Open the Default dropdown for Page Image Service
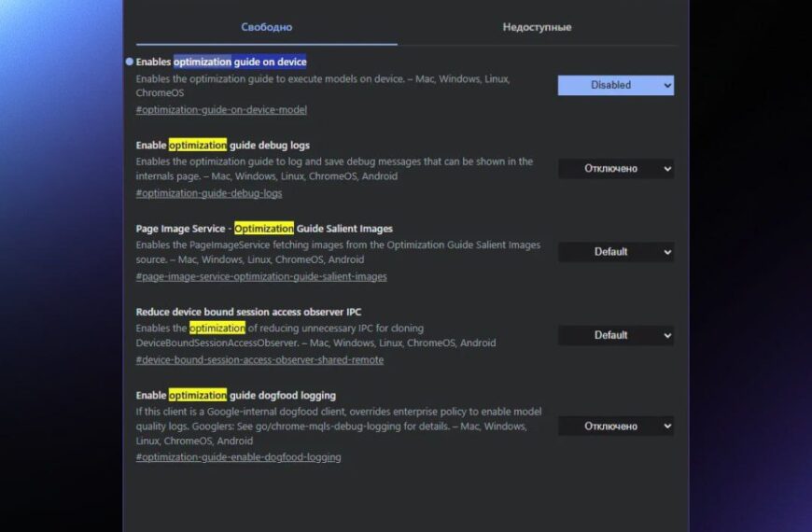 pos(615,252)
